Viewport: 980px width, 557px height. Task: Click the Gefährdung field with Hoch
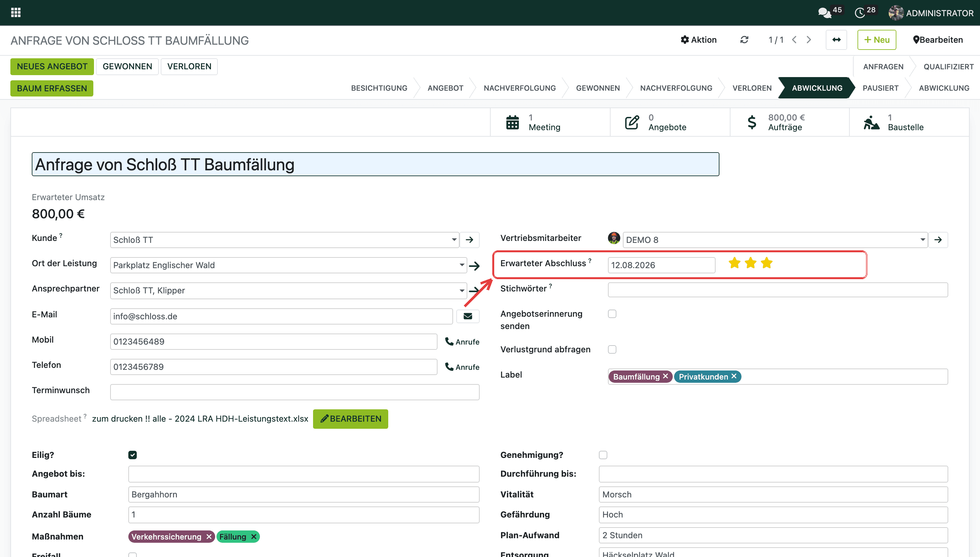pos(773,515)
